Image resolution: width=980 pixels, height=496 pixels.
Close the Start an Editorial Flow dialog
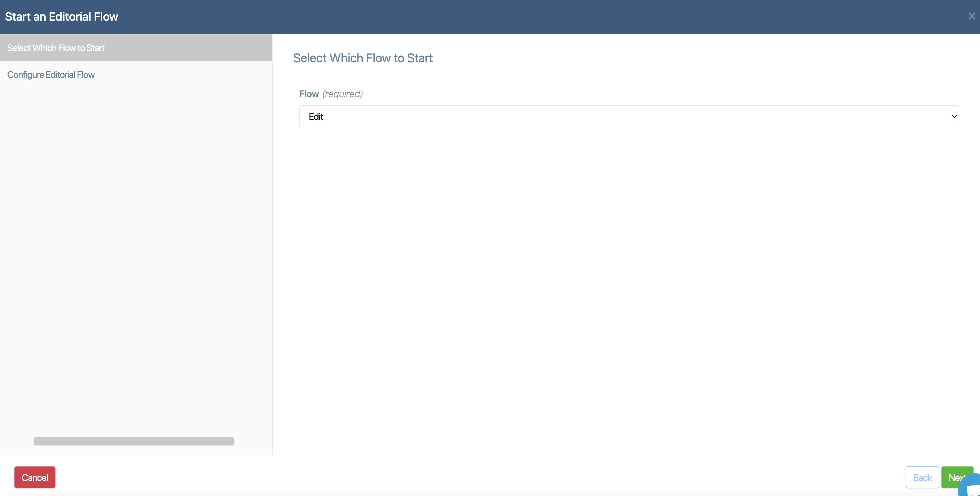[972, 16]
